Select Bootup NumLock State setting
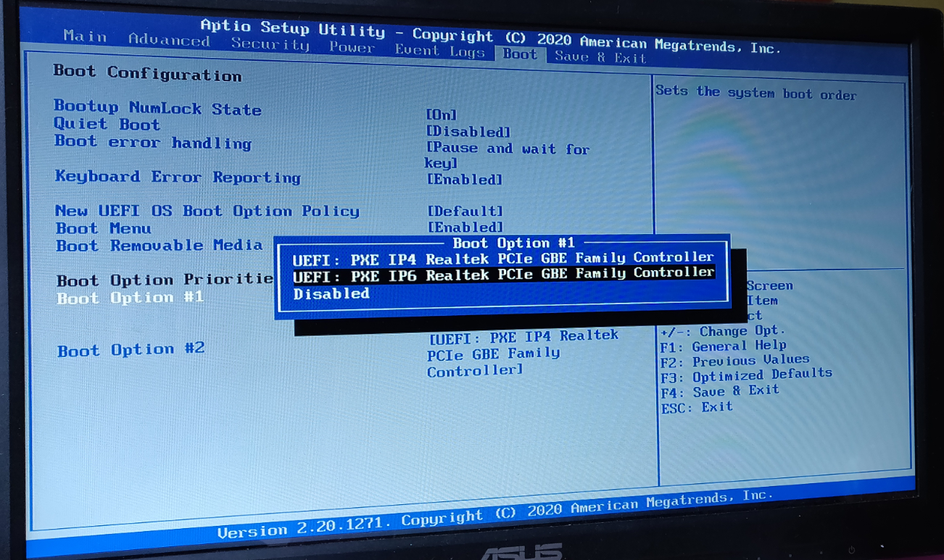This screenshot has width=944, height=560. coord(157,107)
